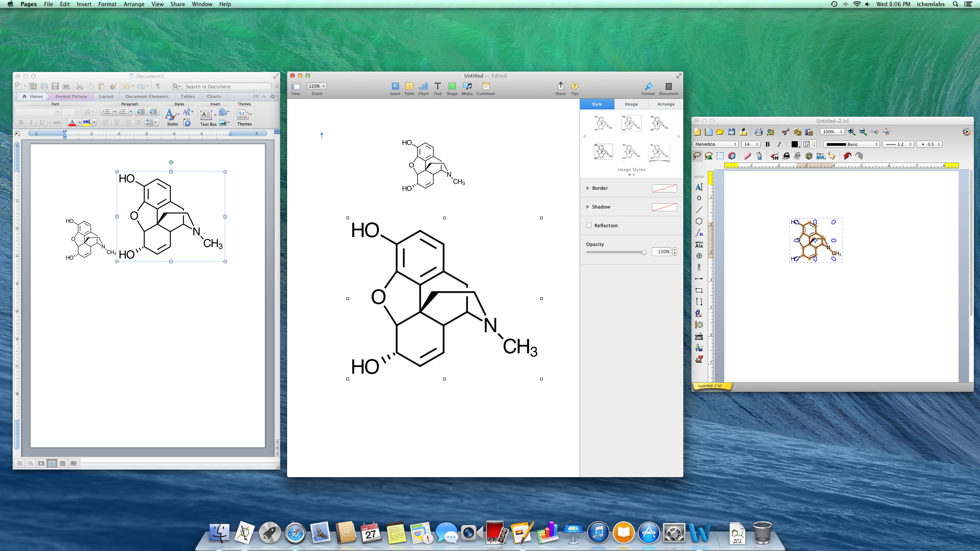
Task: Open the Helvetica font dropdown in ChemDoodle
Action: point(715,144)
